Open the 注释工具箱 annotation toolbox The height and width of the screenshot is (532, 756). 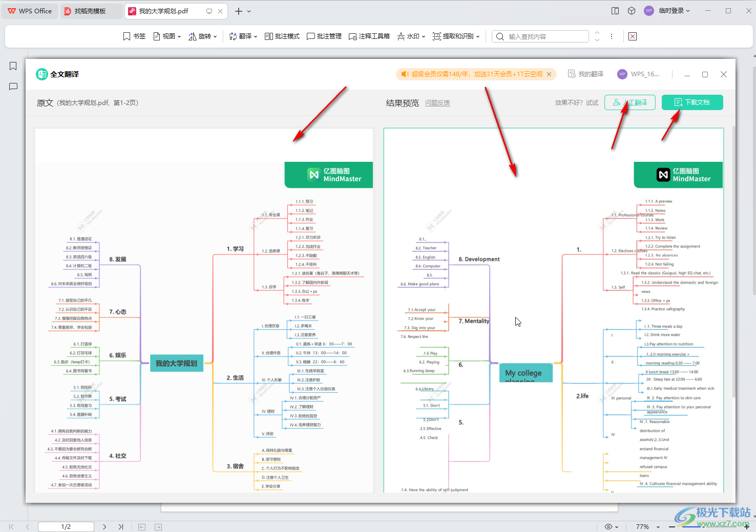[369, 36]
